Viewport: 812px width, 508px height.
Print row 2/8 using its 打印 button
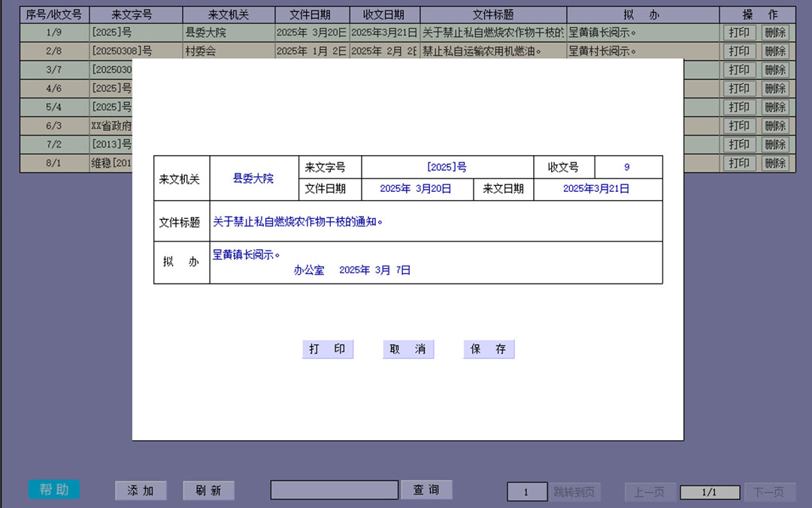pyautogui.click(x=739, y=51)
